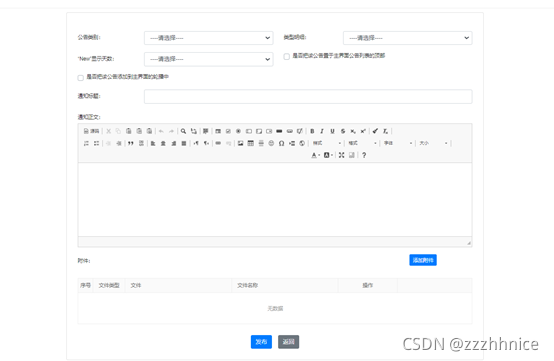Insert a radio button form element icon
This screenshot has height=361, width=554.
(x=238, y=131)
